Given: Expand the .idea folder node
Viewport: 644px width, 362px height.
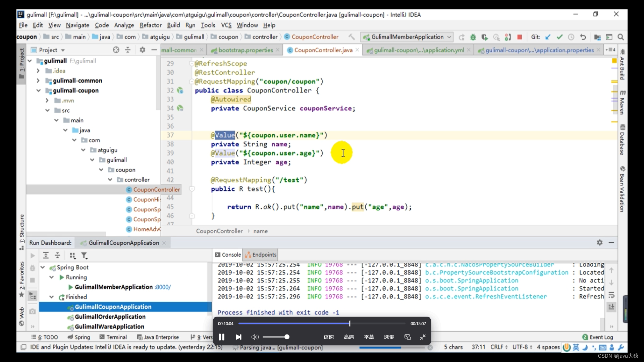Looking at the screenshot, I should tap(38, 71).
